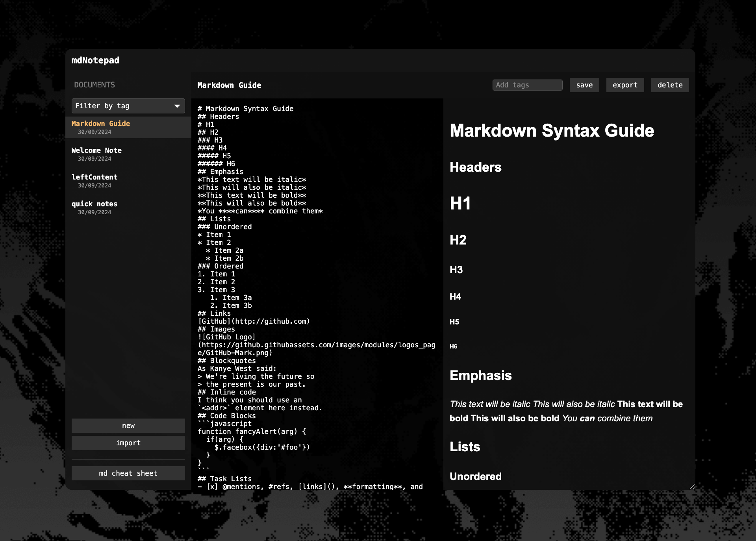Click the resize handle at preview corner
This screenshot has height=541, width=756.
[x=692, y=487]
